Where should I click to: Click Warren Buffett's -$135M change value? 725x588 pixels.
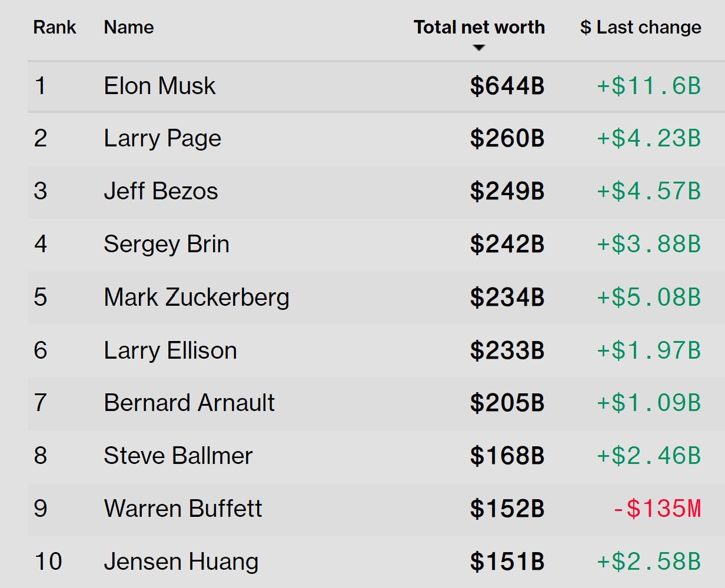[x=656, y=509]
